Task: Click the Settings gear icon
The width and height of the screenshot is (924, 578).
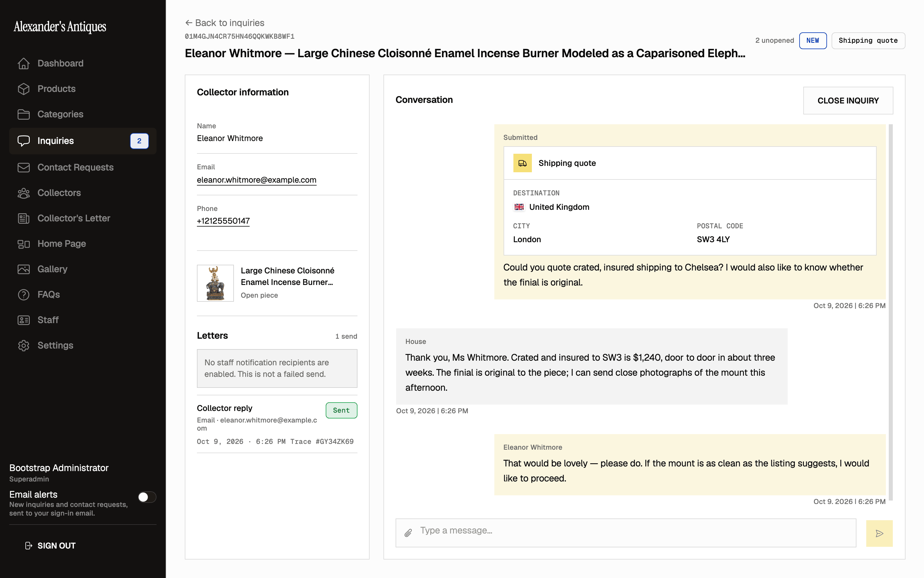Action: pyautogui.click(x=24, y=346)
